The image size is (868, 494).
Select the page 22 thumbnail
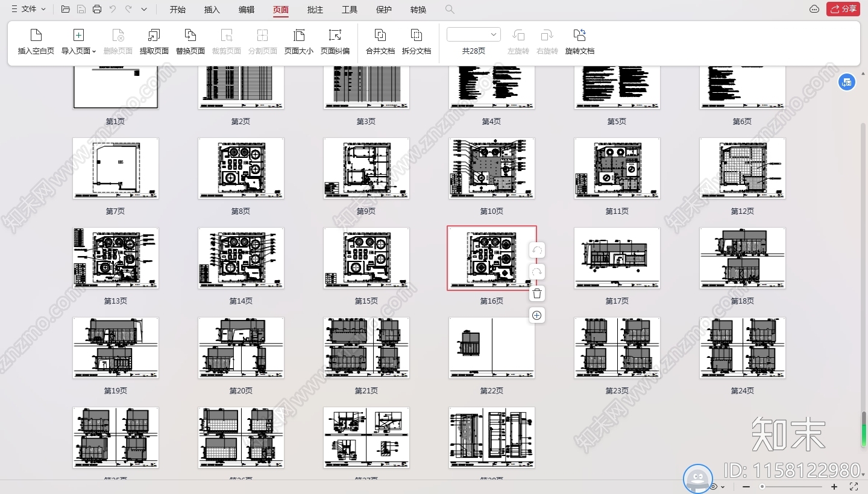tap(492, 348)
